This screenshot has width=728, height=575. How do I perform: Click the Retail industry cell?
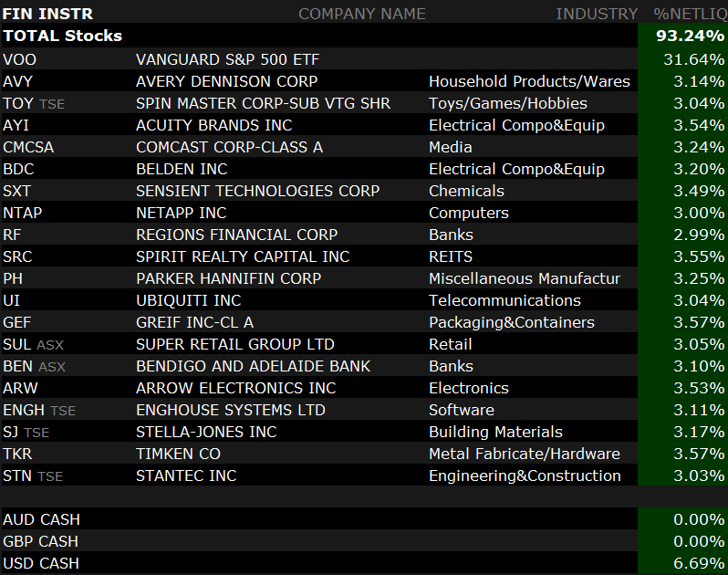(x=451, y=344)
